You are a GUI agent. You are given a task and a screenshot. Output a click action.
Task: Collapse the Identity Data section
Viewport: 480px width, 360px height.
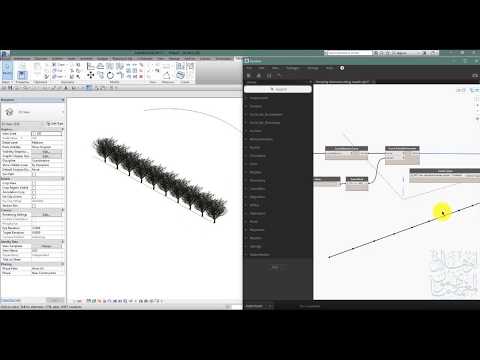click(62, 242)
